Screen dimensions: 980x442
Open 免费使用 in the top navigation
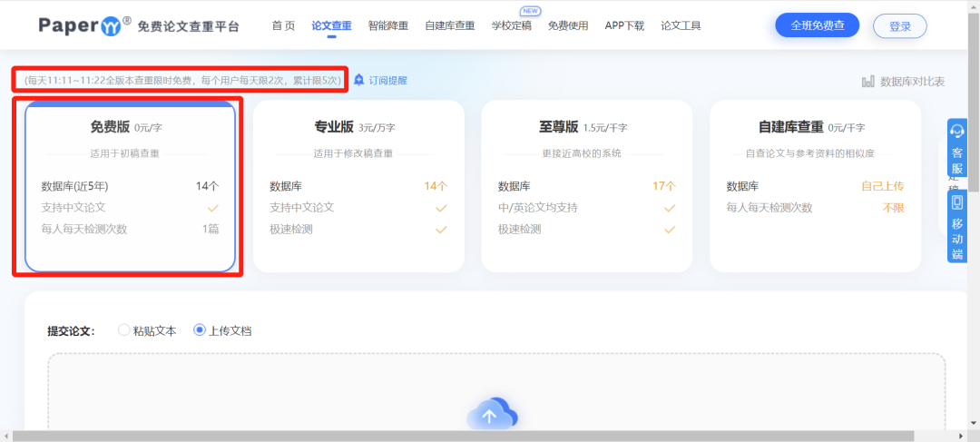[x=568, y=26]
